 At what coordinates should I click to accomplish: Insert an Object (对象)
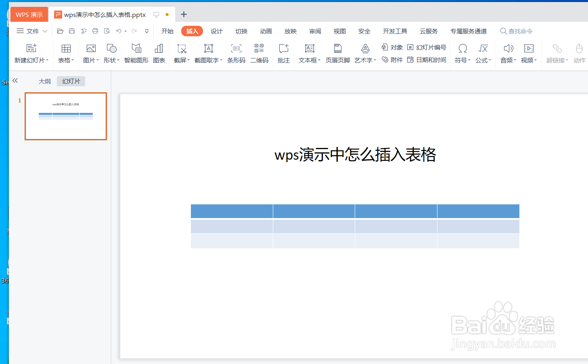point(392,48)
